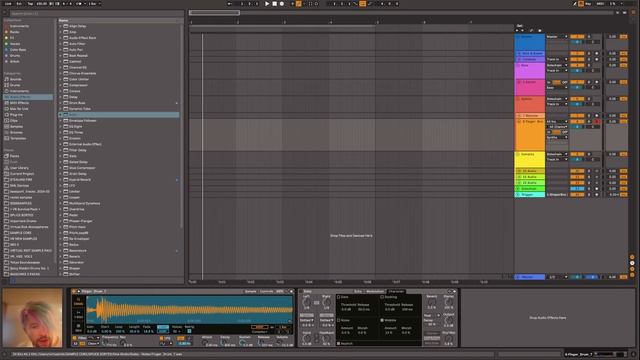Select Grooves category
This screenshot has width=640, height=360.
(x=16, y=133)
